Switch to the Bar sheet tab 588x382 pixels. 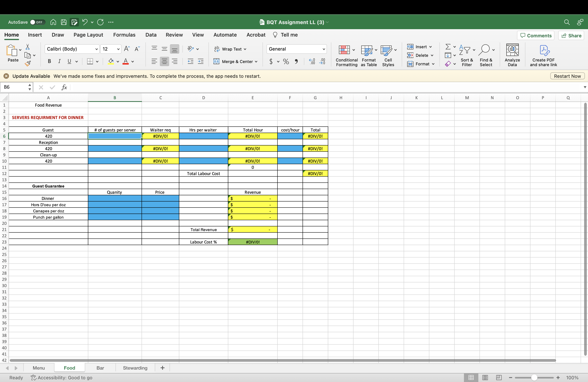point(100,367)
